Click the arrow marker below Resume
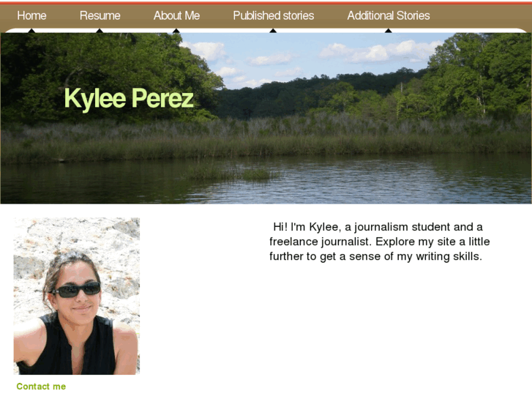Image resolution: width=532 pixels, height=399 pixels. pos(100,31)
